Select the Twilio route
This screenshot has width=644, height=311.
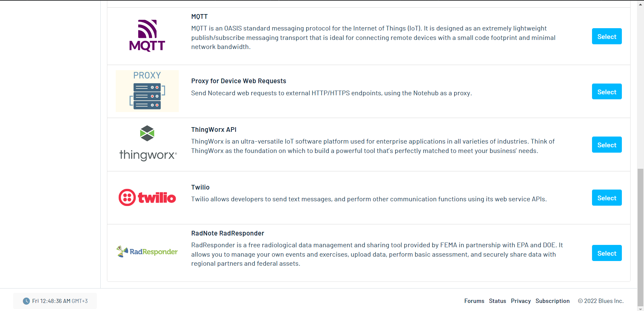(606, 198)
